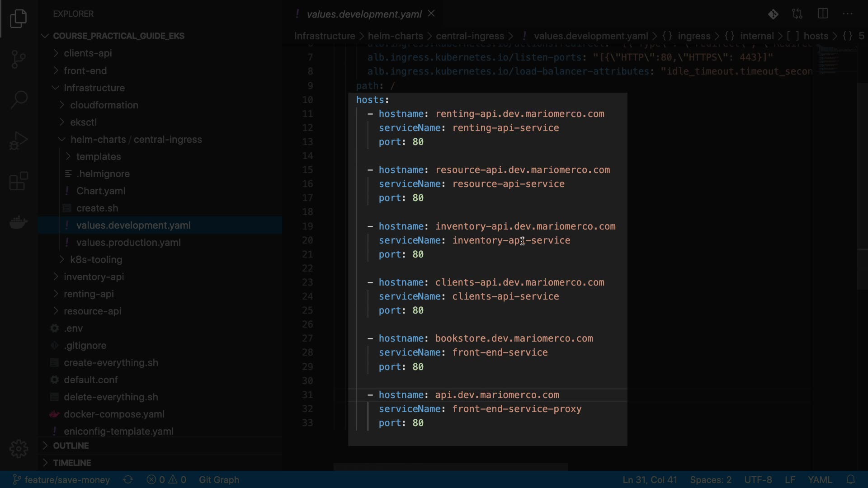Open the Search view icon
Screen dimensions: 868x488
[19, 99]
